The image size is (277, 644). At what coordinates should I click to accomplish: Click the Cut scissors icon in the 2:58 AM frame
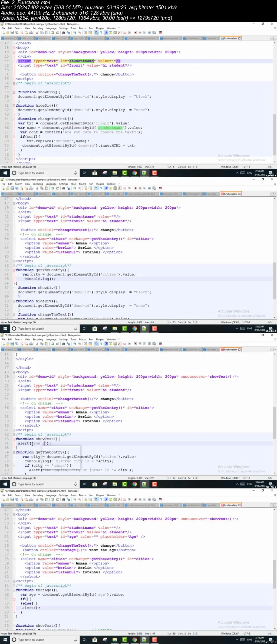37,32
